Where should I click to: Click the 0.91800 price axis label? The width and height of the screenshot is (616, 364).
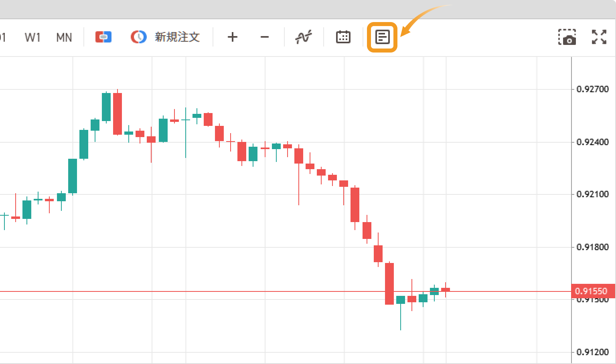pos(592,247)
